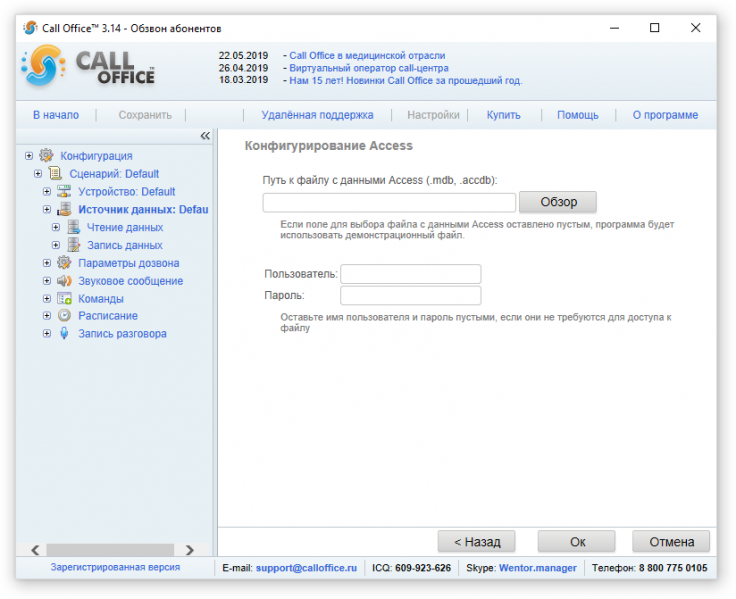Click the Сохранить menu item

[x=145, y=115]
